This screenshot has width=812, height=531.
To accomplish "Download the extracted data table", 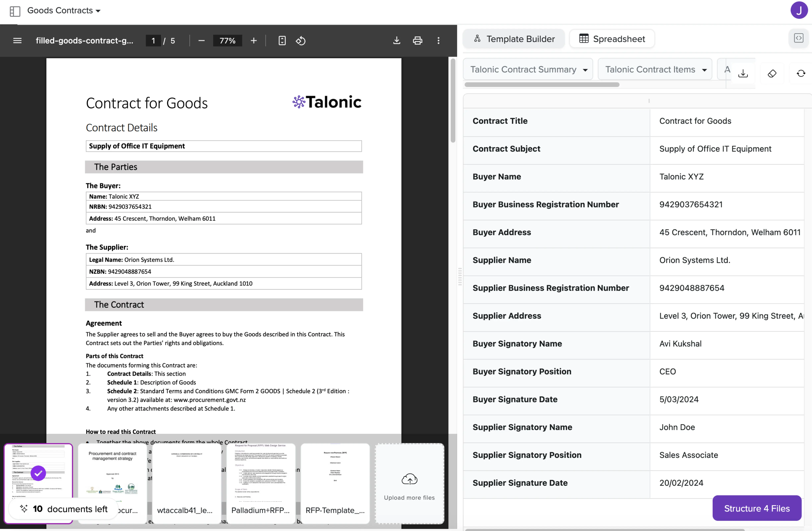I will [x=743, y=73].
